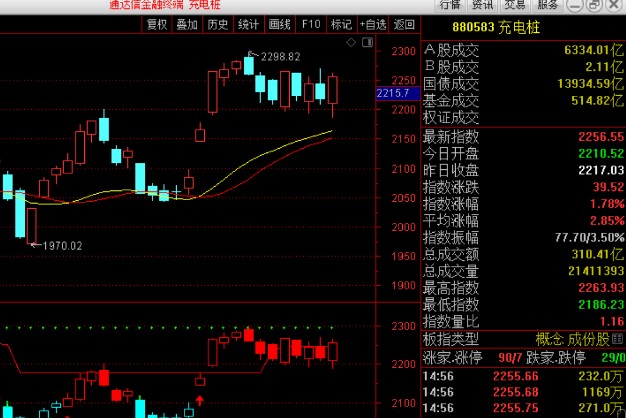626x418 pixels.
Task: Open the 服务 service menu
Action: [547, 5]
